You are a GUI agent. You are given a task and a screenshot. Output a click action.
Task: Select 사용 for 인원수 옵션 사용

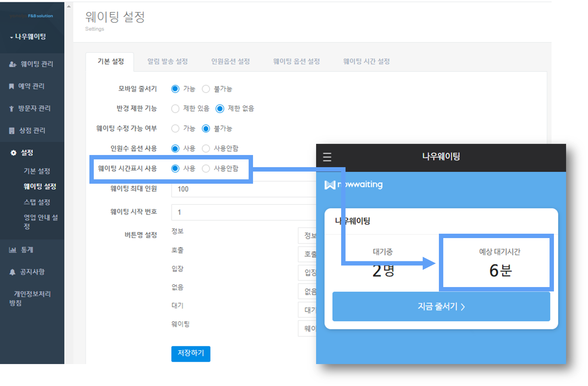(x=175, y=148)
